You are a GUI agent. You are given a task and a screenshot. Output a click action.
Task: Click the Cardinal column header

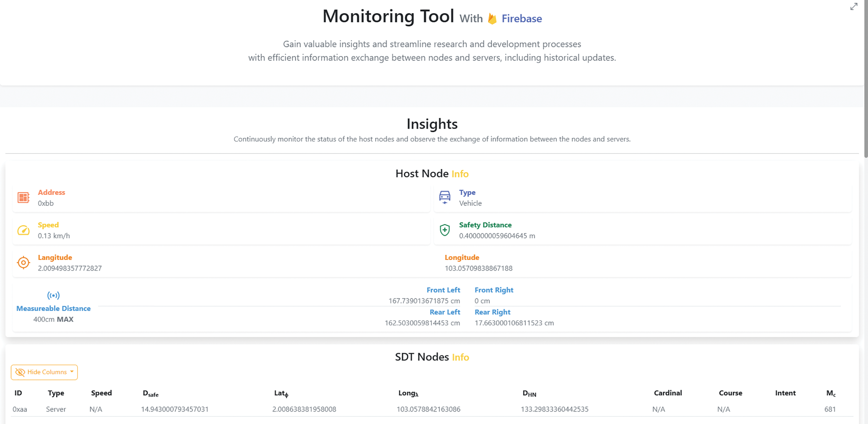click(x=668, y=393)
